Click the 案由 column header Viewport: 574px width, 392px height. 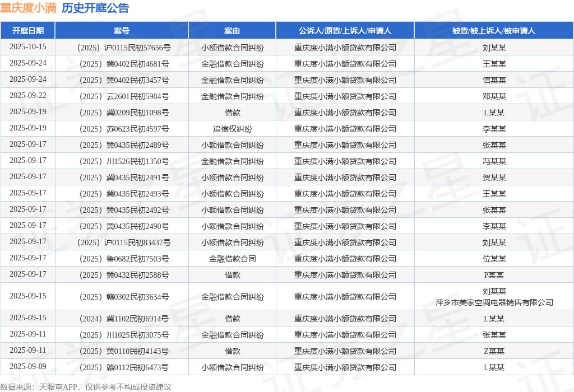click(x=232, y=31)
